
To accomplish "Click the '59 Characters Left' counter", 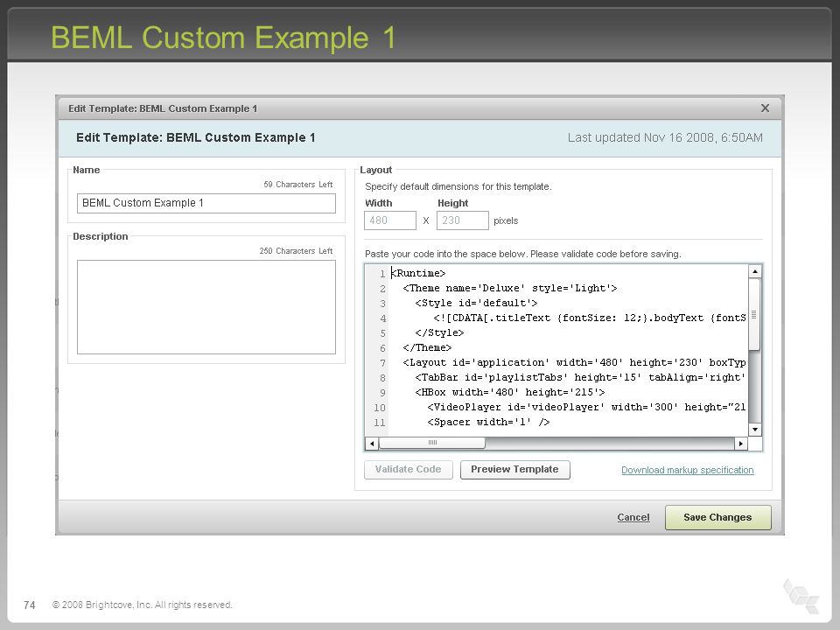I will pos(297,185).
